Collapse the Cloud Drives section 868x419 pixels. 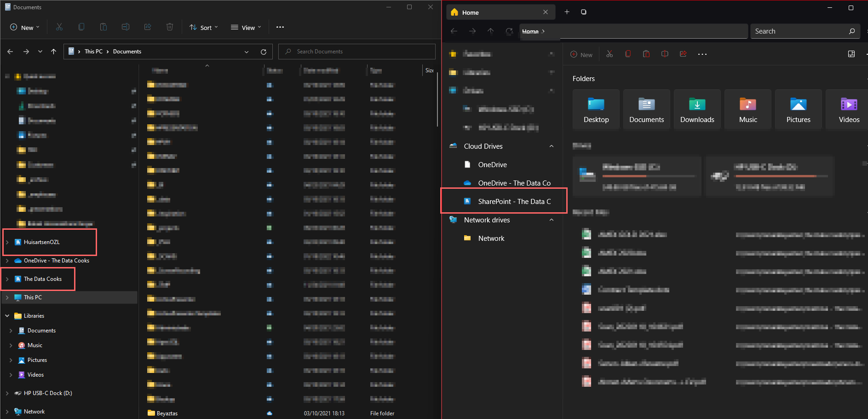pos(552,146)
